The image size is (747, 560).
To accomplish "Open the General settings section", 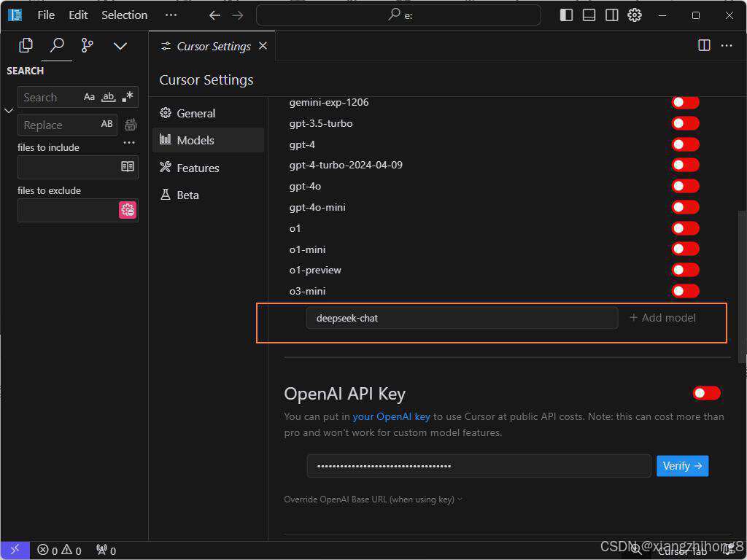I will (x=208, y=113).
